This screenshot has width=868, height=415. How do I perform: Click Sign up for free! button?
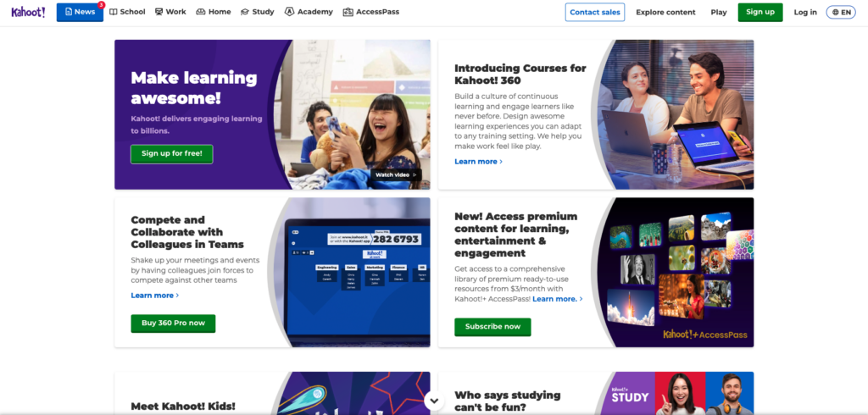pyautogui.click(x=171, y=154)
